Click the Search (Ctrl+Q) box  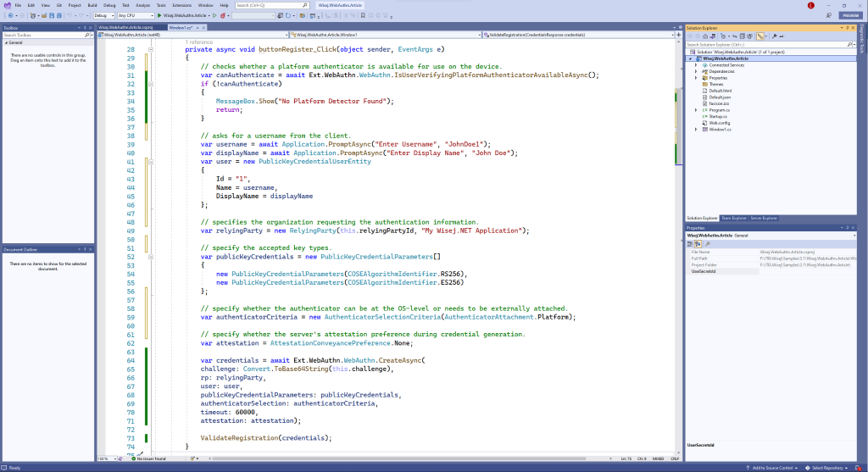coord(271,6)
